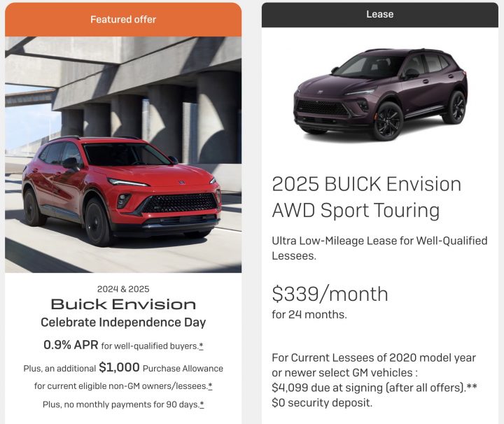
Task: Select the $339/month price text
Action: 330,294
